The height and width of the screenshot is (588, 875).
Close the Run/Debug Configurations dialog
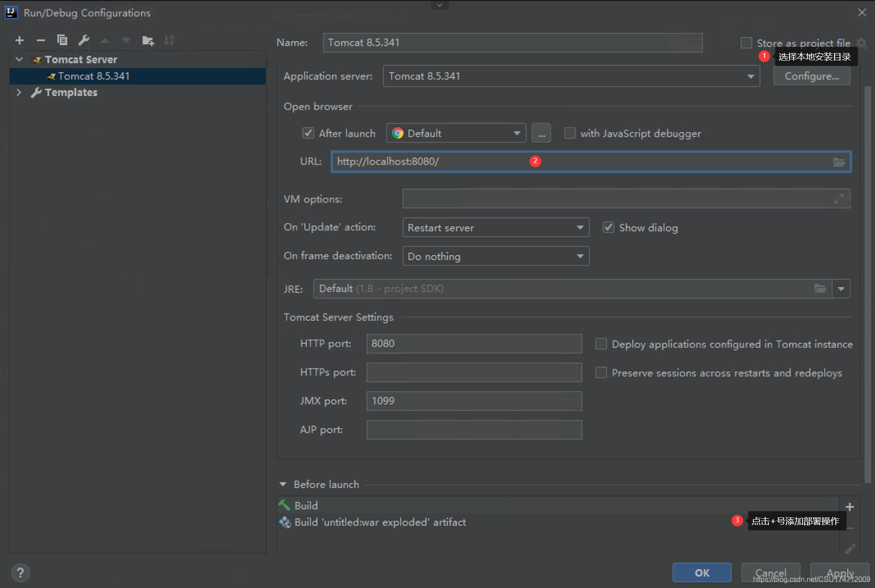862,13
